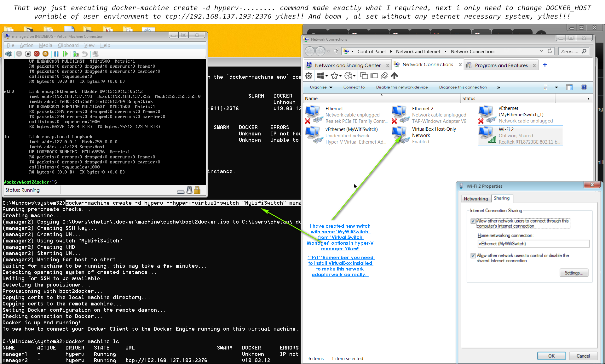605x364 pixels.
Task: Toggle Allow other users to connect checkbox
Action: [x=473, y=221]
